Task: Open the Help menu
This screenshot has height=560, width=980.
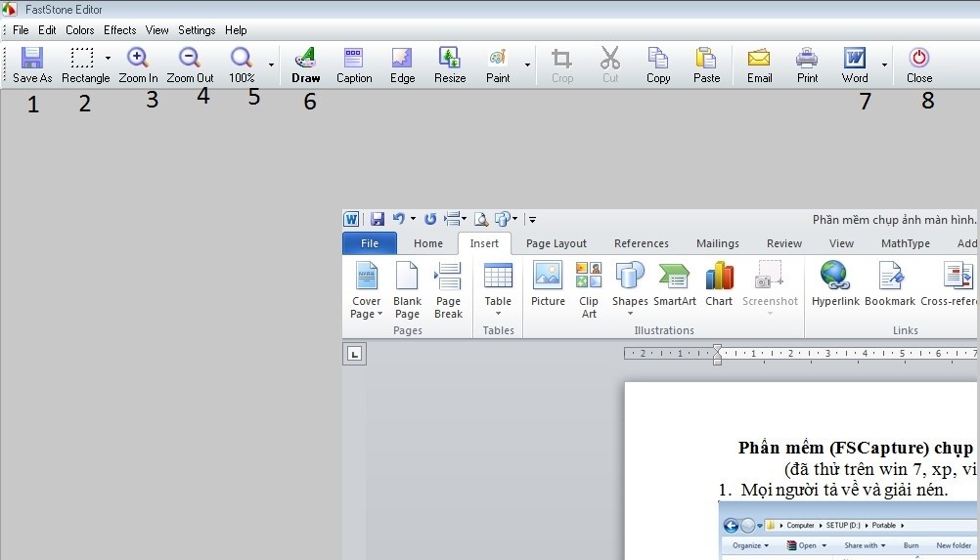Action: tap(236, 30)
